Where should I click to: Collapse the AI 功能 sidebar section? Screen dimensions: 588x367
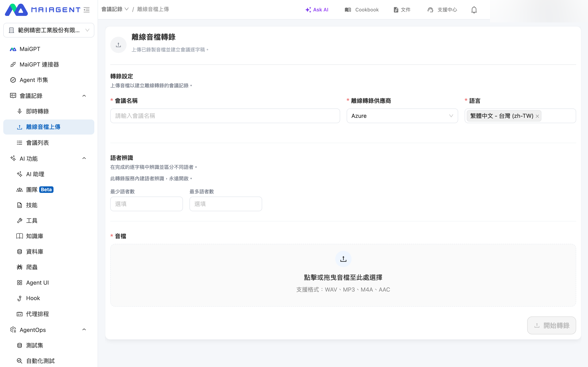pos(84,158)
